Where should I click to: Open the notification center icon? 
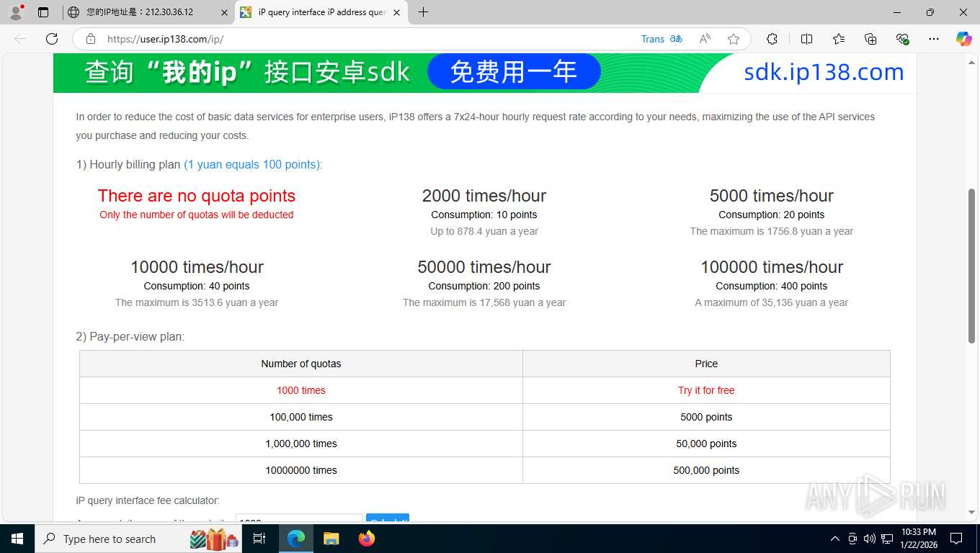pos(956,539)
